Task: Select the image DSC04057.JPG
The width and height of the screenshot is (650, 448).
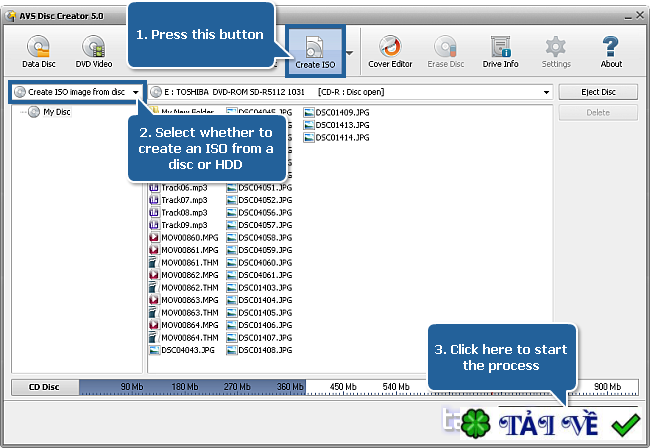Action: pyautogui.click(x=260, y=225)
